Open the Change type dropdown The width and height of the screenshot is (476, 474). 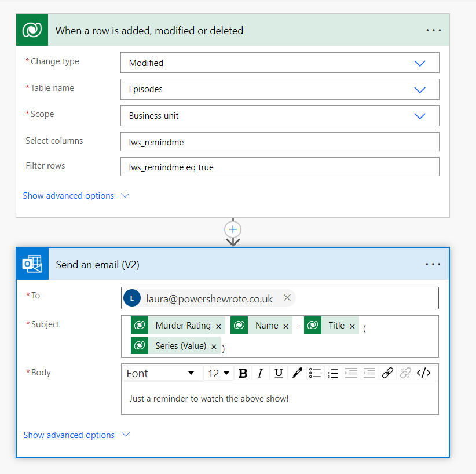280,63
